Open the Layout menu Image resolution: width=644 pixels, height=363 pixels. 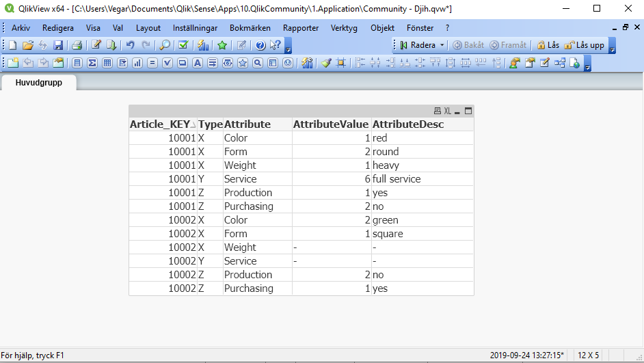[x=148, y=28]
